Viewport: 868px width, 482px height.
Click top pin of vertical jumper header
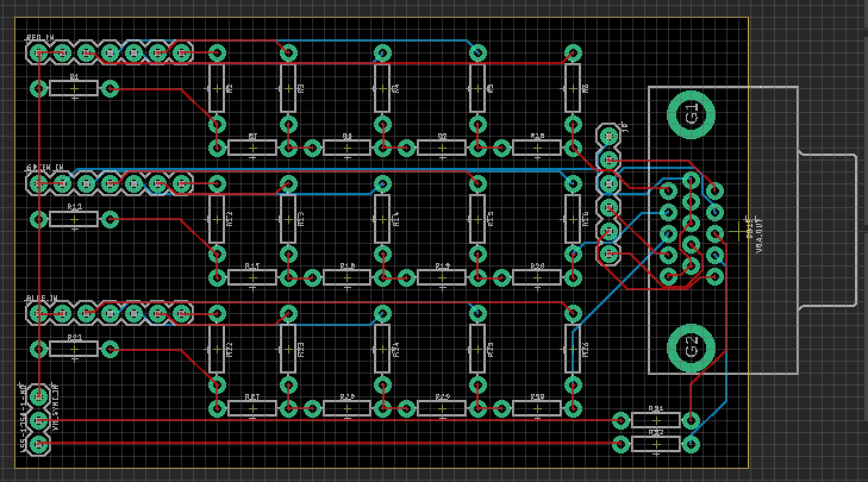pos(608,136)
